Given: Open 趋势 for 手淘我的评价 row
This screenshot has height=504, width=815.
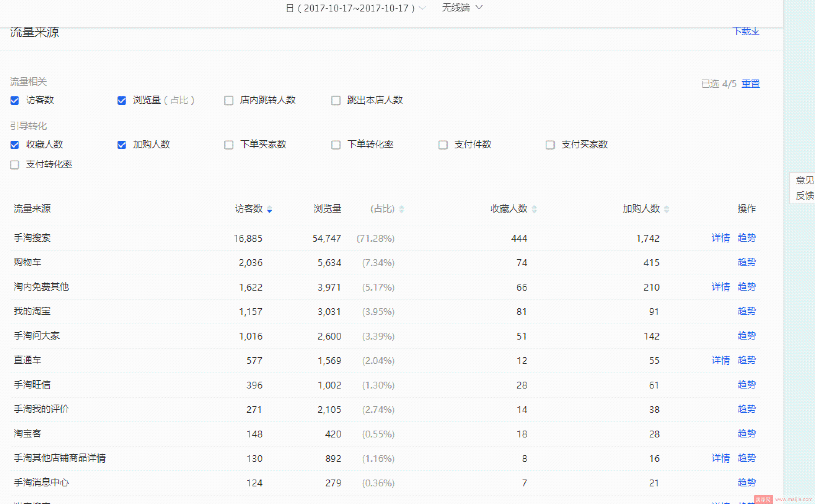Looking at the screenshot, I should [x=747, y=409].
